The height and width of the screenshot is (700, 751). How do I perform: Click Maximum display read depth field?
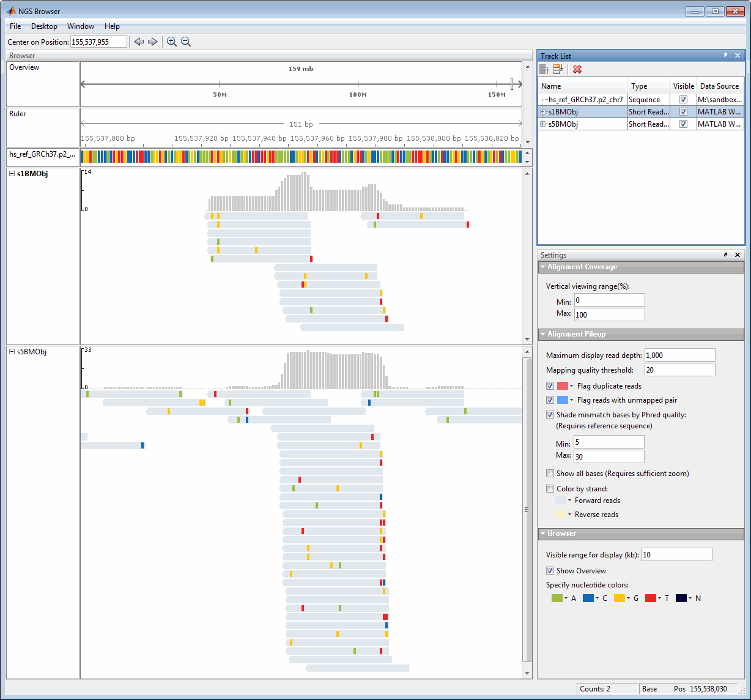coord(679,355)
